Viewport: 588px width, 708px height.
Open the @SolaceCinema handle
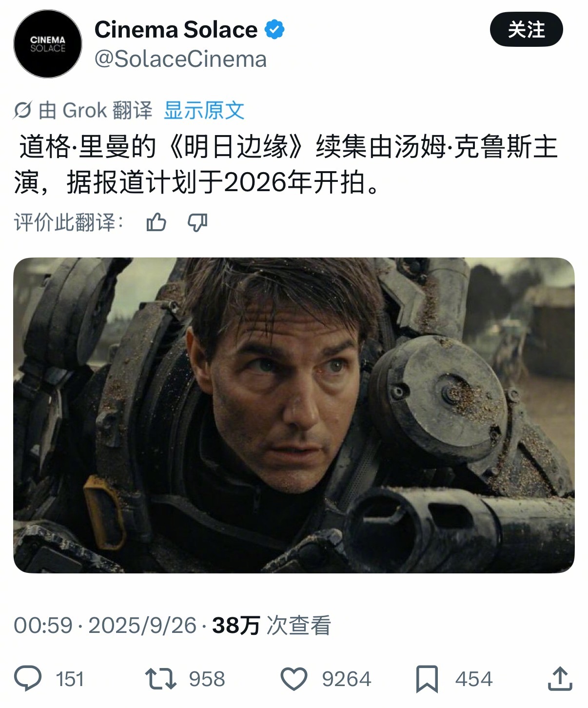(180, 59)
